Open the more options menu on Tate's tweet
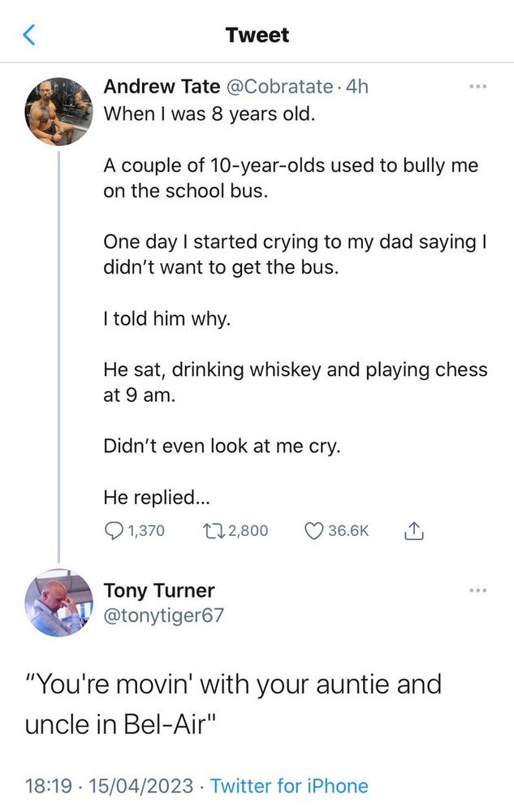The width and height of the screenshot is (514, 812). [477, 88]
